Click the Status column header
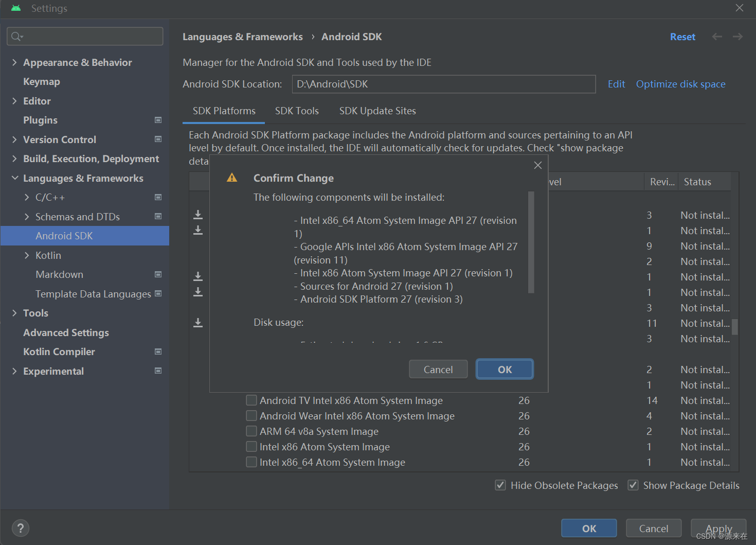Image resolution: width=756 pixels, height=545 pixels. coord(705,182)
